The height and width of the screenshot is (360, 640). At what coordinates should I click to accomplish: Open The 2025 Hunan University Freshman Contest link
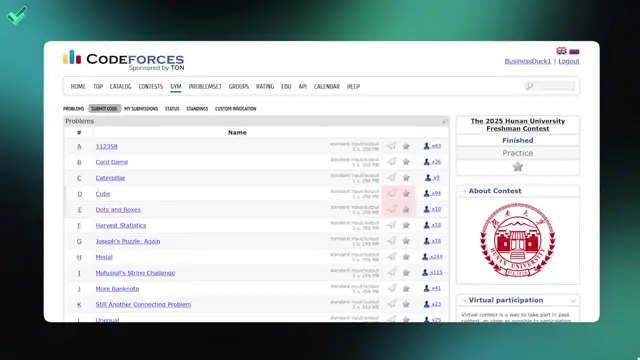(x=518, y=125)
